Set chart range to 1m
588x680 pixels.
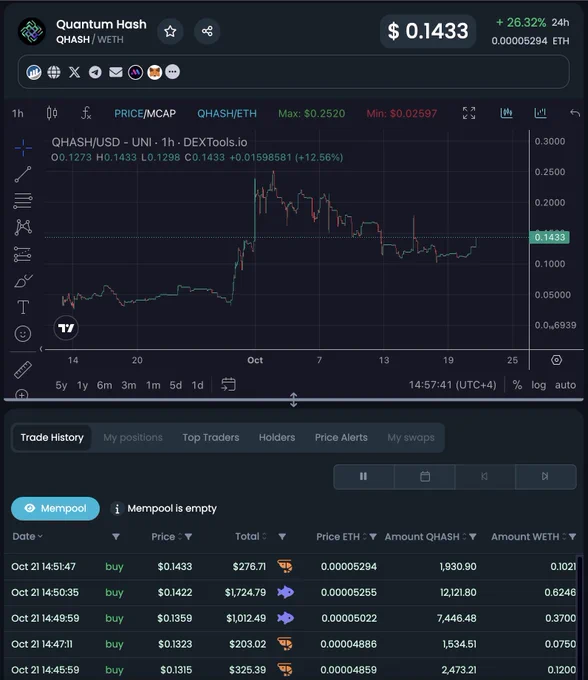[153, 385]
